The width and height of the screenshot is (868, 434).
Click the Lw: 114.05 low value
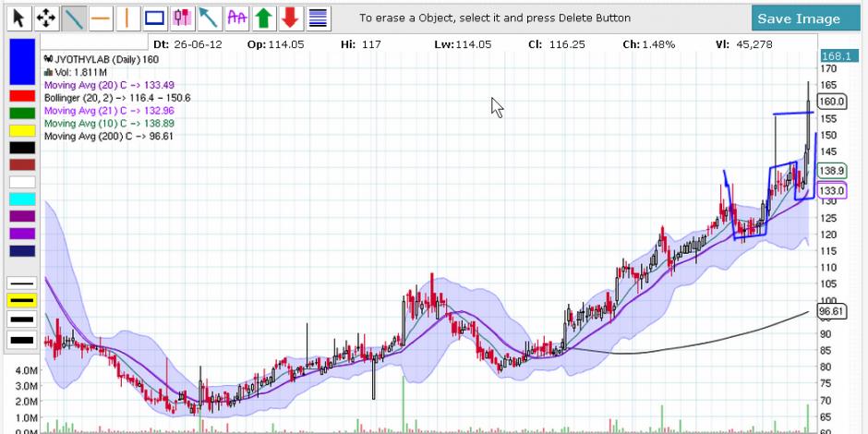[x=463, y=45]
